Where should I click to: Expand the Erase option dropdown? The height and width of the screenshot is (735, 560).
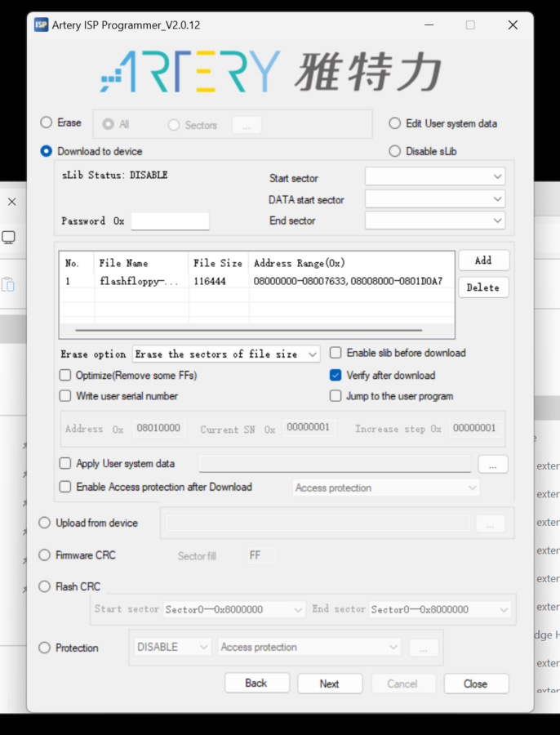point(226,354)
